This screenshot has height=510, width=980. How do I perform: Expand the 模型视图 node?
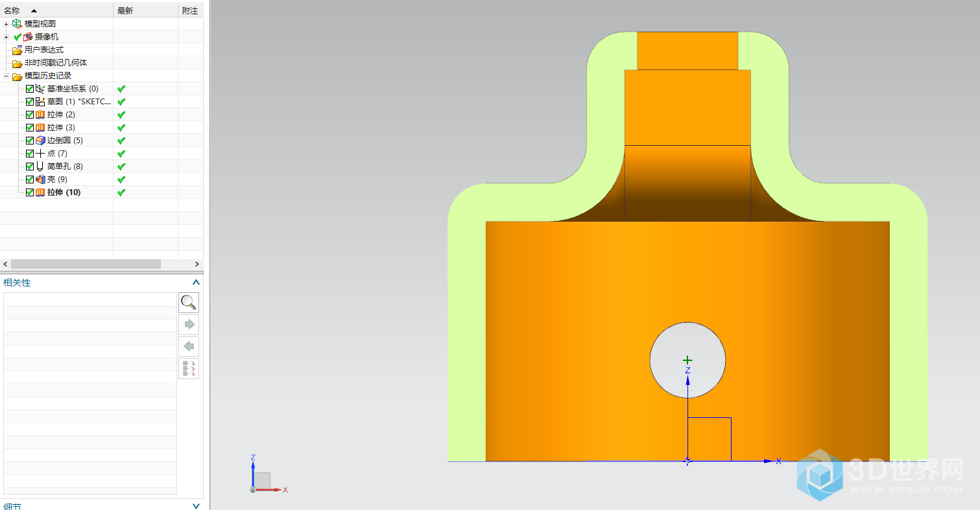pos(6,24)
